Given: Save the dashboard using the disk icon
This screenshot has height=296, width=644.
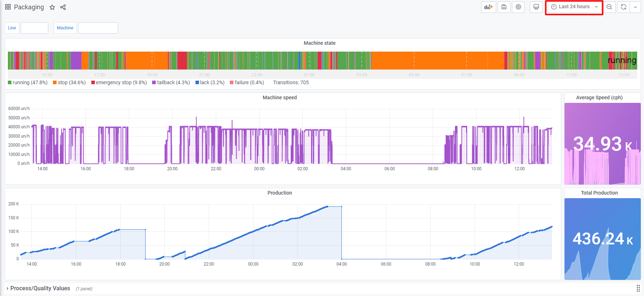Looking at the screenshot, I should [504, 7].
